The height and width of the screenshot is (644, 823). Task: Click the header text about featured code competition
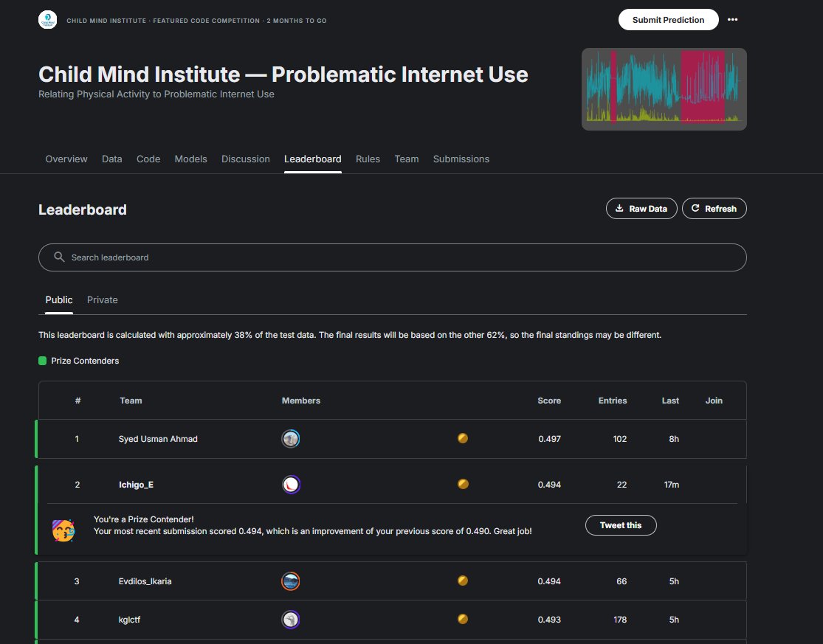[x=196, y=21]
